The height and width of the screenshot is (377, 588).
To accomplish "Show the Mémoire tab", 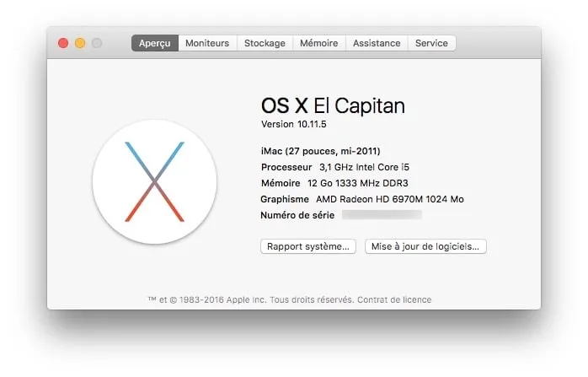I will coord(319,43).
